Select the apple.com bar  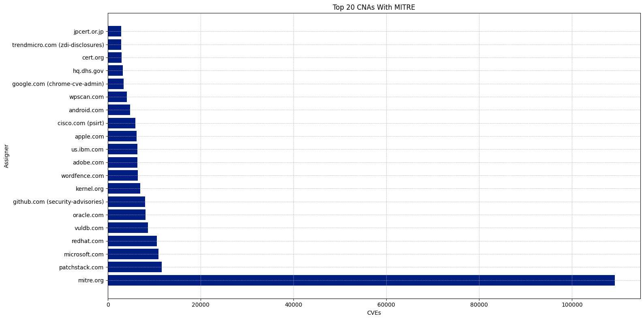pos(122,137)
